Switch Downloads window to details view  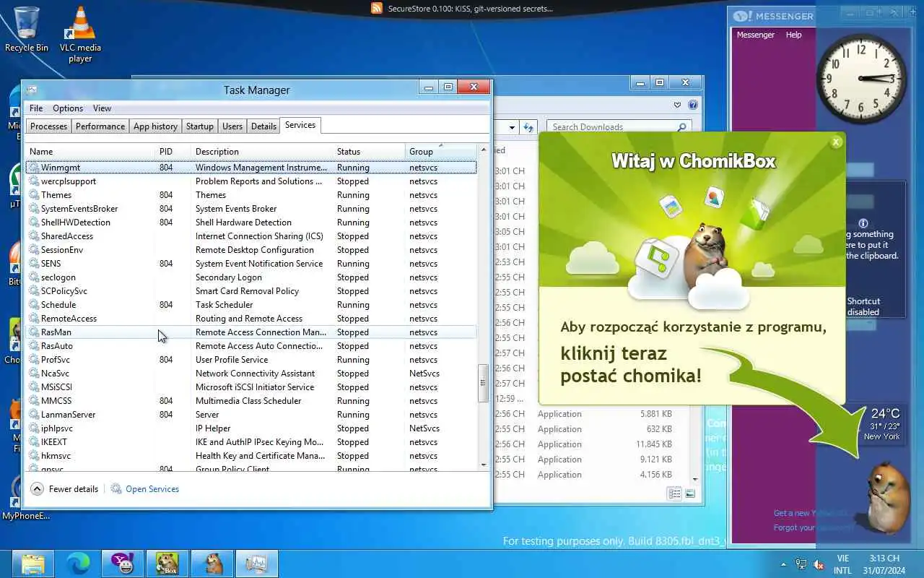tap(674, 493)
